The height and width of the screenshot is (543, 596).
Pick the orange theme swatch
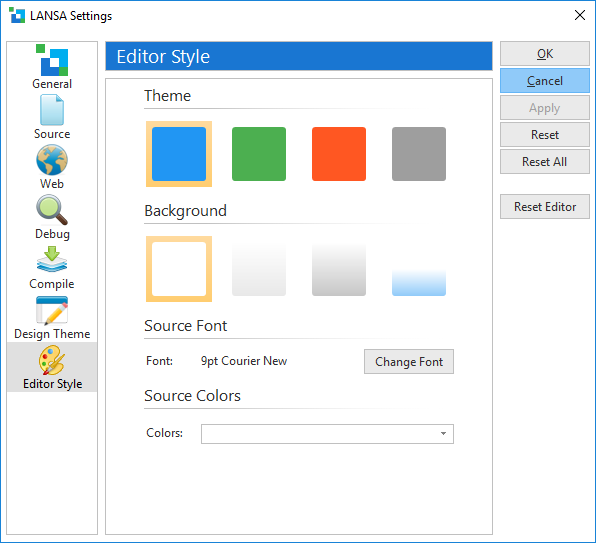click(339, 154)
